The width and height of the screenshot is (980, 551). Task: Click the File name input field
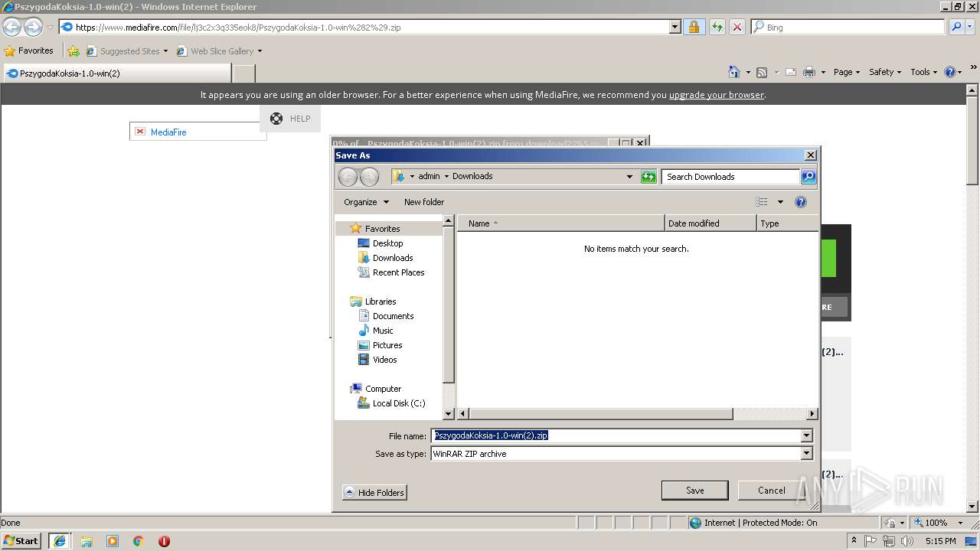pos(616,435)
